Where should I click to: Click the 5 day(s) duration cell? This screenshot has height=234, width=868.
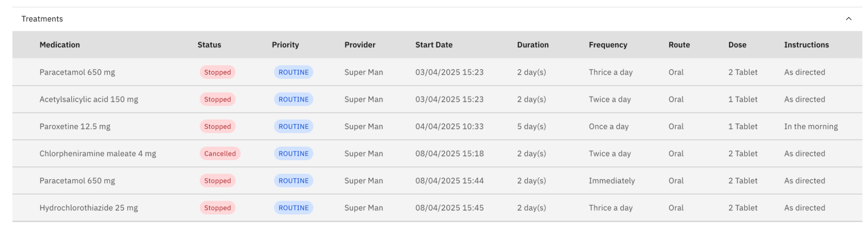(x=531, y=127)
